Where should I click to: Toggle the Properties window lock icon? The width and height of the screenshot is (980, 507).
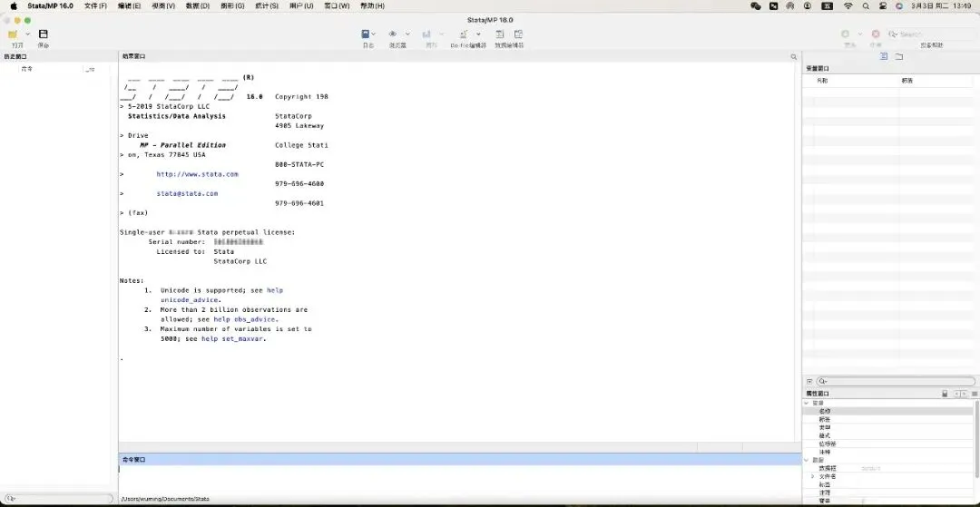point(945,394)
